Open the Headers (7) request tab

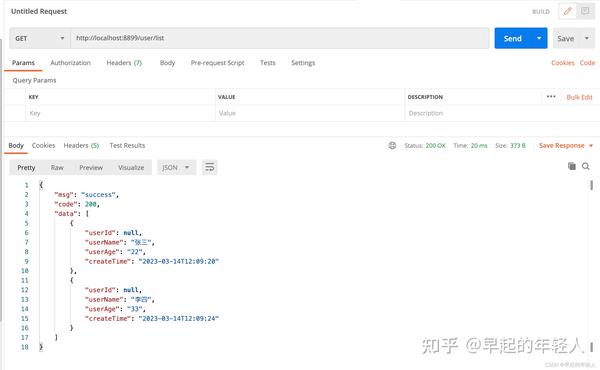124,63
